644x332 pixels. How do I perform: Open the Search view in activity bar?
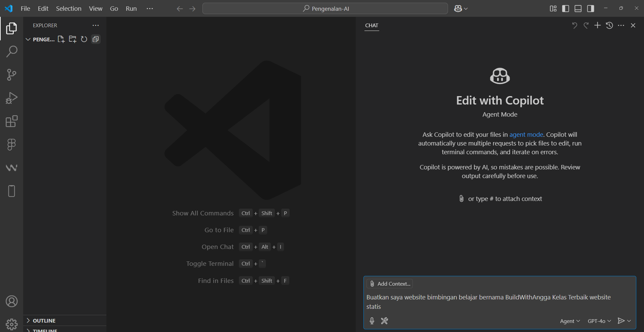(x=11, y=52)
